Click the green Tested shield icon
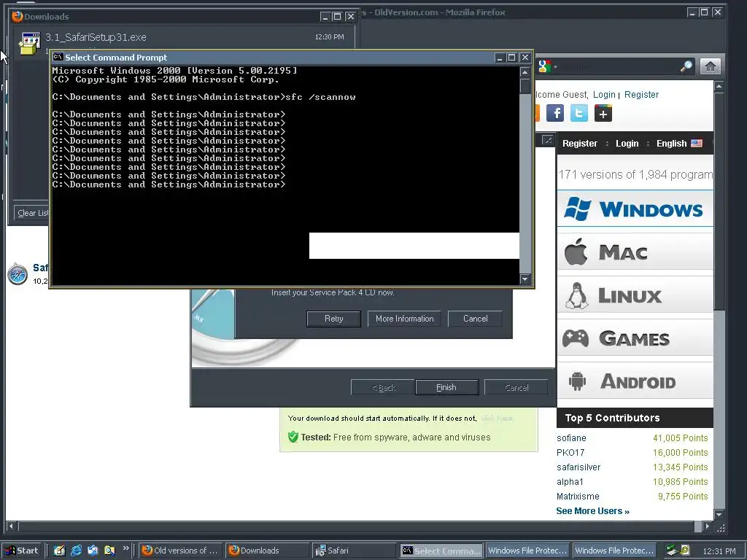The image size is (747, 560). (x=293, y=437)
